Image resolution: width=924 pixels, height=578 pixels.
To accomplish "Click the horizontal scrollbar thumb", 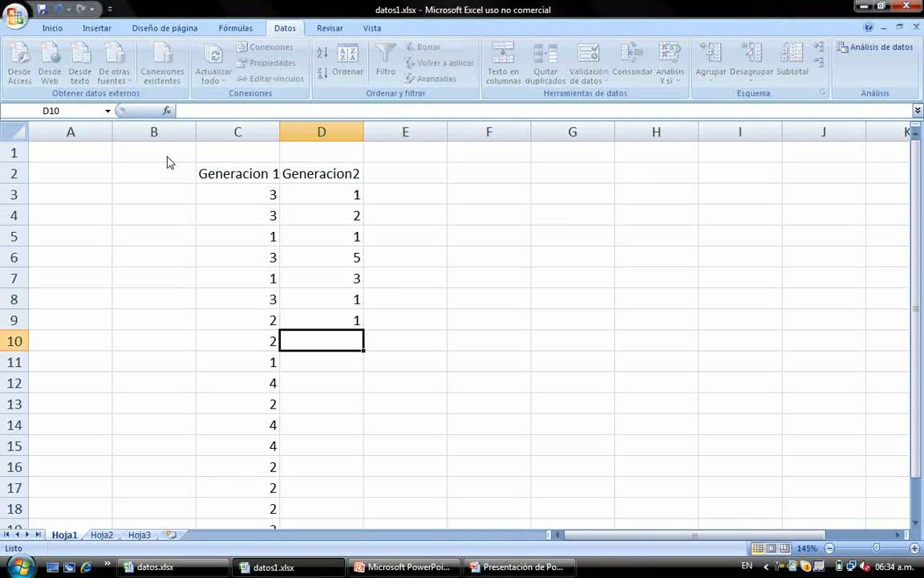I will (694, 535).
